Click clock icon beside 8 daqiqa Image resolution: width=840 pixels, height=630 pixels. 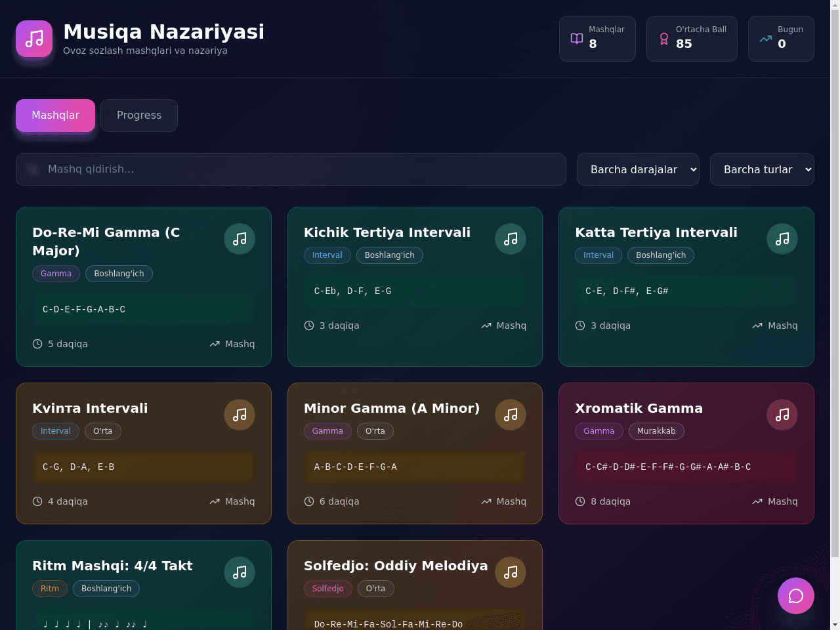click(580, 501)
